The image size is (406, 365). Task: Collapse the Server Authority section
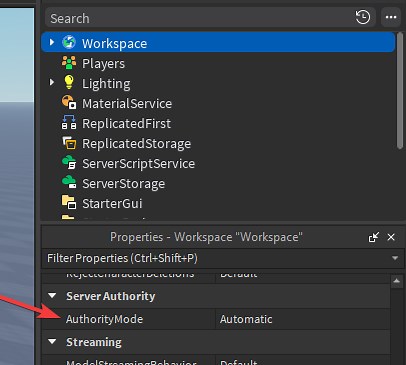coord(52,296)
